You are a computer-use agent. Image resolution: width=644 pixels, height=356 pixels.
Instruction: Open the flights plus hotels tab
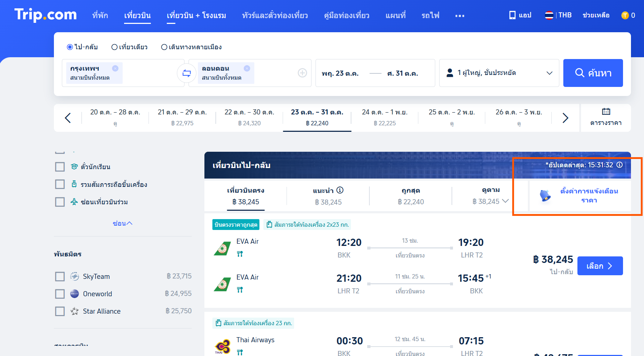[196, 15]
